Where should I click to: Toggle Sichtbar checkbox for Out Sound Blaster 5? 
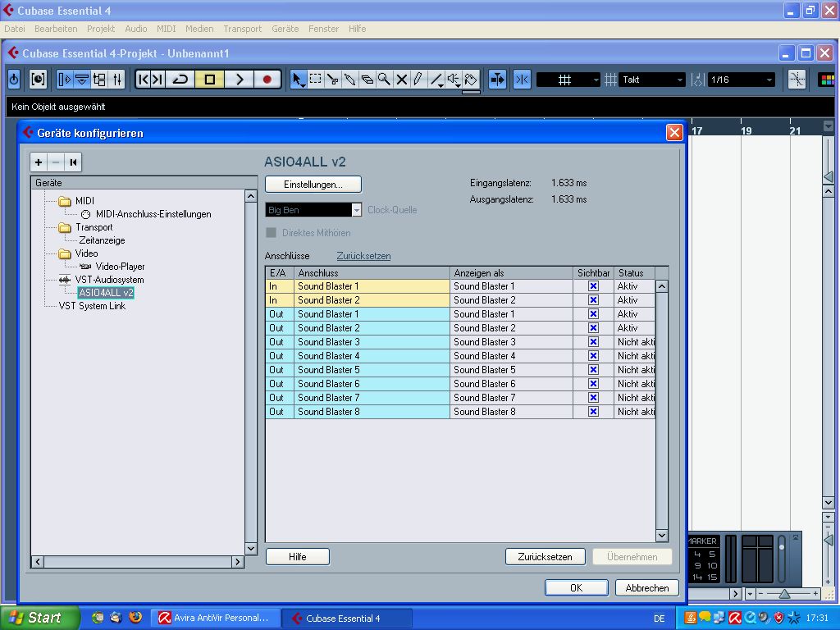[x=593, y=370]
